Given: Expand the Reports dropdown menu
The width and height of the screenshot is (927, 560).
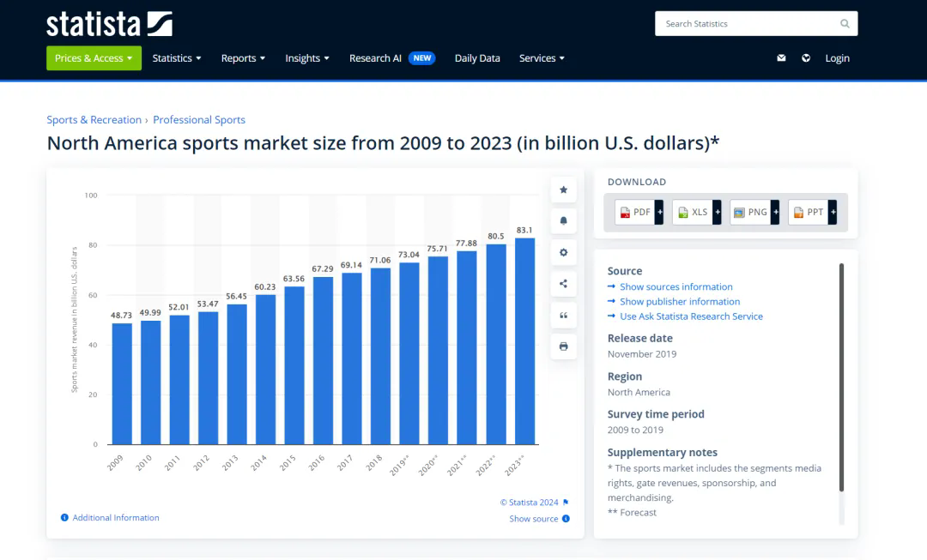Looking at the screenshot, I should [243, 58].
